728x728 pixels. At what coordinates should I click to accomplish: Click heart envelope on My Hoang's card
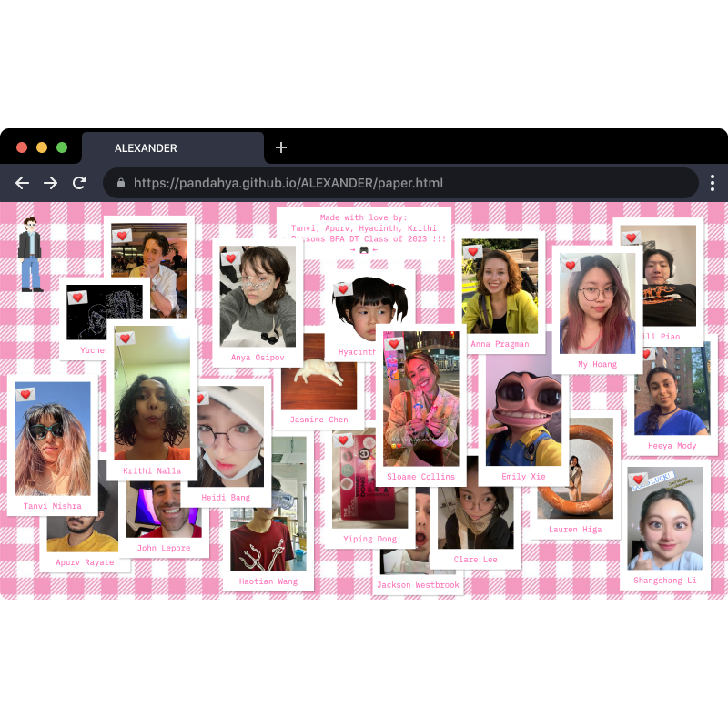[x=571, y=266]
